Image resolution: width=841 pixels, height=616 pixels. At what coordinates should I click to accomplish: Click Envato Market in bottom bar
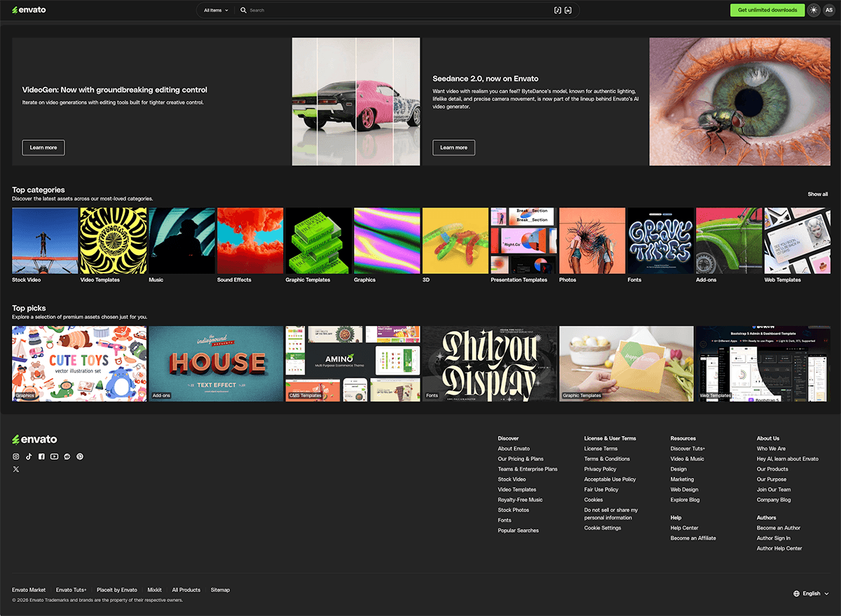(x=29, y=590)
